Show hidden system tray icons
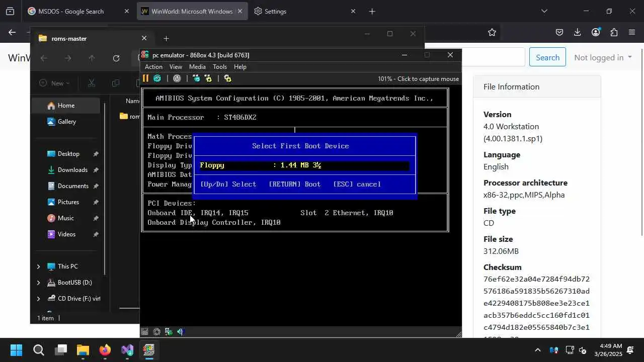 (x=537, y=350)
